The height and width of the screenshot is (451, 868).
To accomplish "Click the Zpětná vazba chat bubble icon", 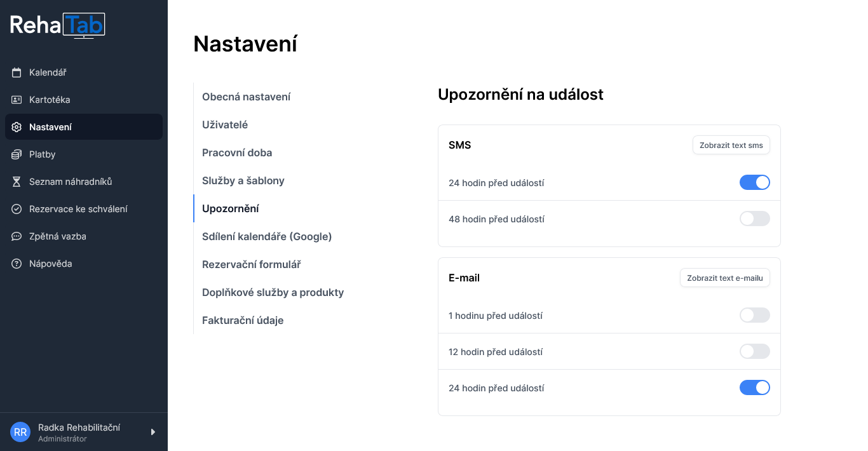I will pos(17,236).
